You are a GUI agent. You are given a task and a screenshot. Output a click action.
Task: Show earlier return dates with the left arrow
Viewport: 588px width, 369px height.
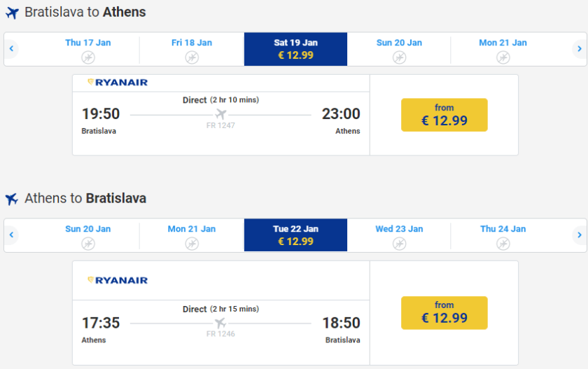coord(12,235)
